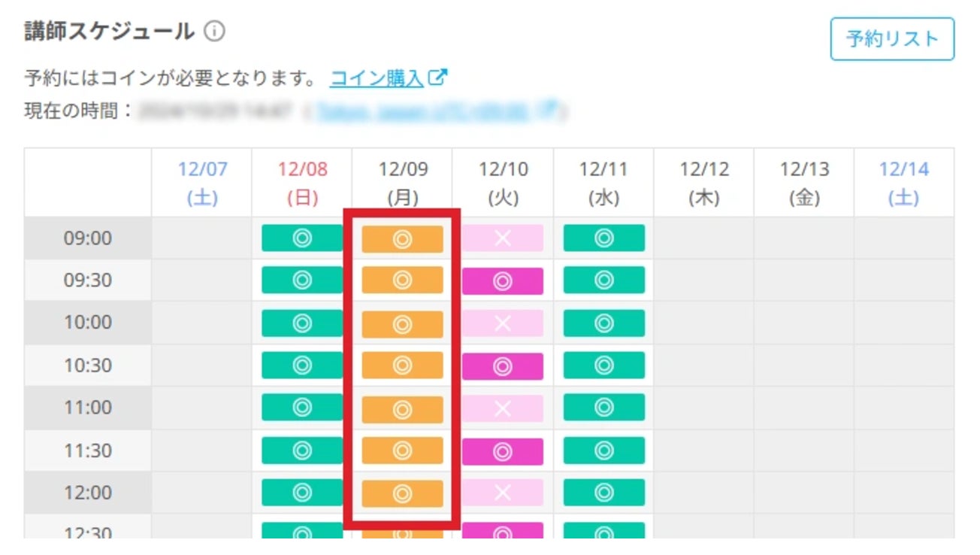Pick the 12/09 11:30 orange slot

click(402, 450)
